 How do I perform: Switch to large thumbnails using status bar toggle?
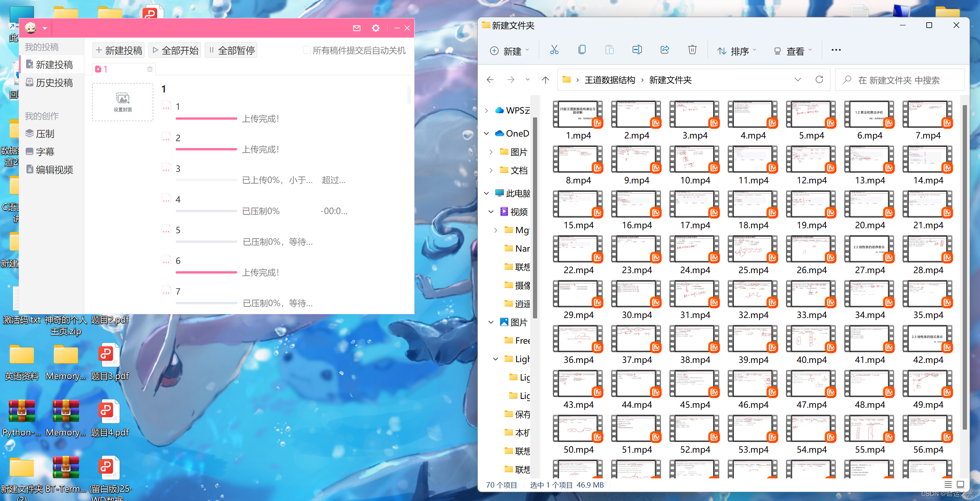(960, 485)
